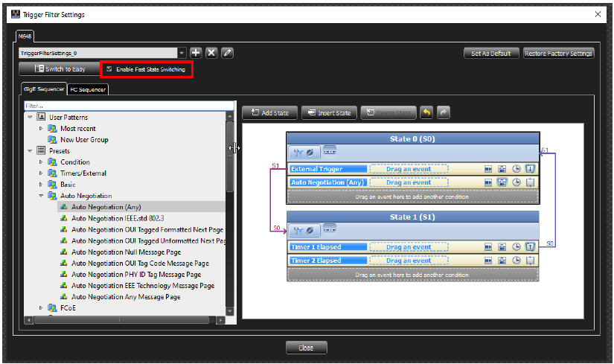The width and height of the screenshot is (614, 364).
Task: Toggle the trigger icon on External Trigger row
Action: 530,169
